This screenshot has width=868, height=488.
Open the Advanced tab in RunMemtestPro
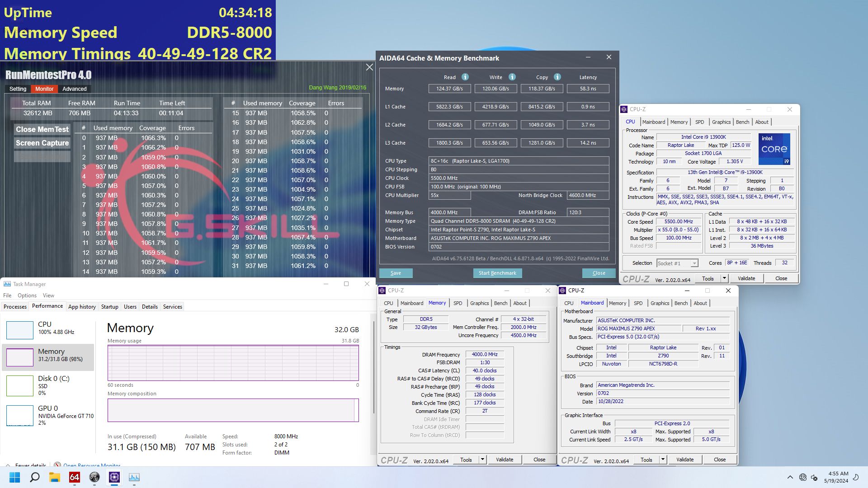click(74, 89)
